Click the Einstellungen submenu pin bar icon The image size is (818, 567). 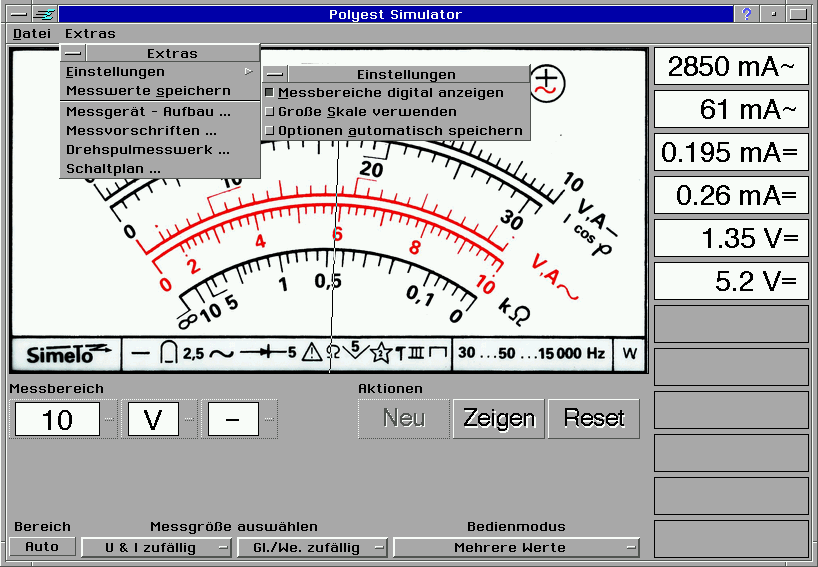point(275,74)
